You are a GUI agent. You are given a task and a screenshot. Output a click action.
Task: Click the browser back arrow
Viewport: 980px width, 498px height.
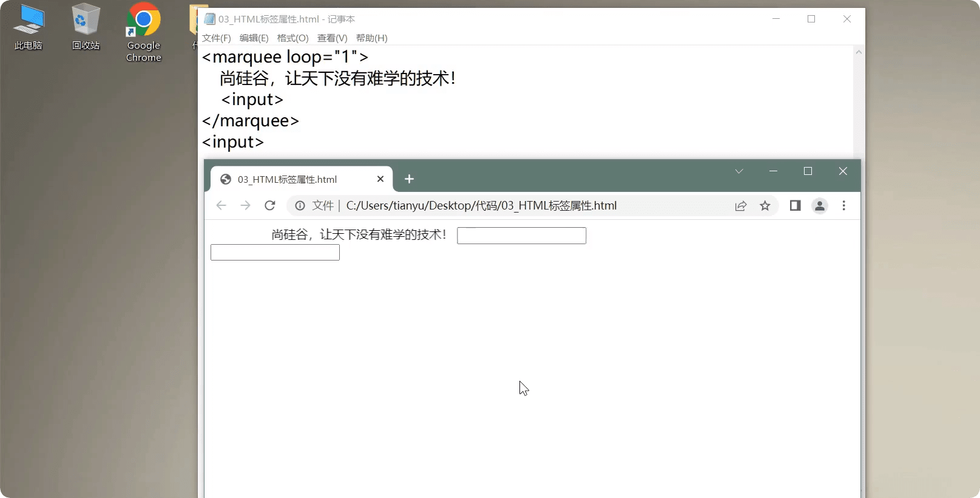click(x=221, y=206)
